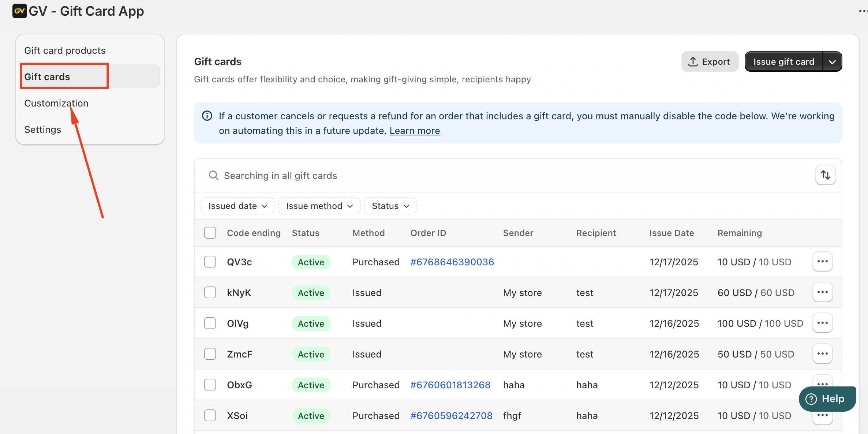Toggle the select-all header checkbox

coord(210,233)
